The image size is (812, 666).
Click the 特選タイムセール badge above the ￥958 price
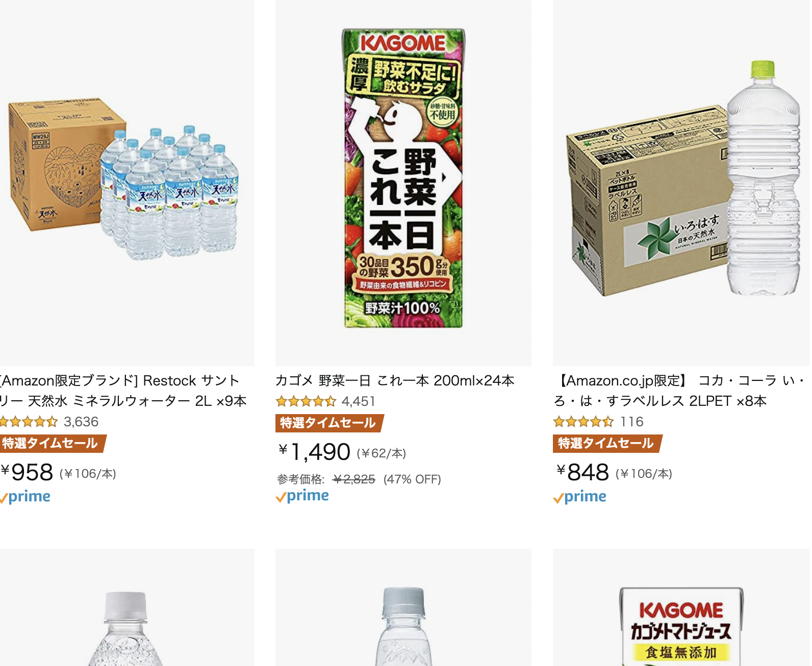point(52,443)
